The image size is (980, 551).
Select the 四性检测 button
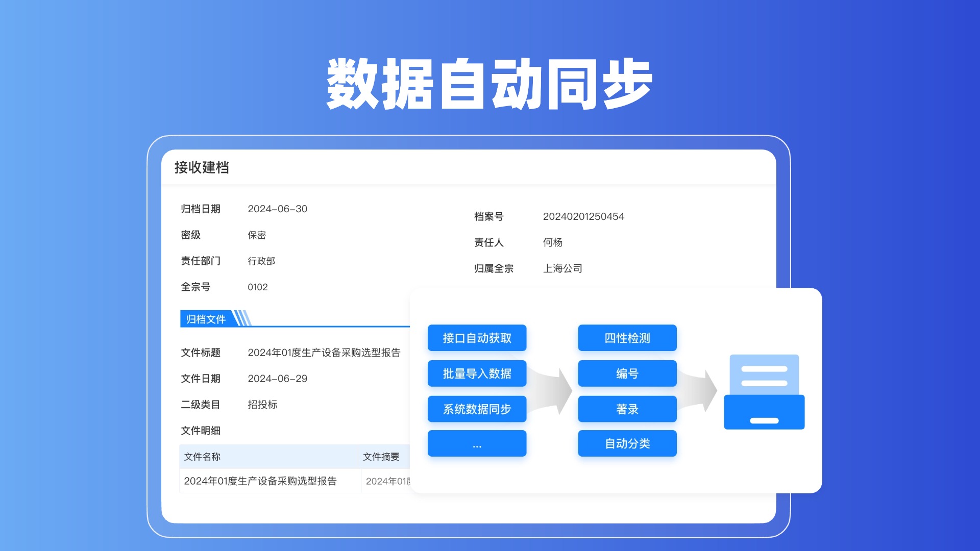[627, 338]
